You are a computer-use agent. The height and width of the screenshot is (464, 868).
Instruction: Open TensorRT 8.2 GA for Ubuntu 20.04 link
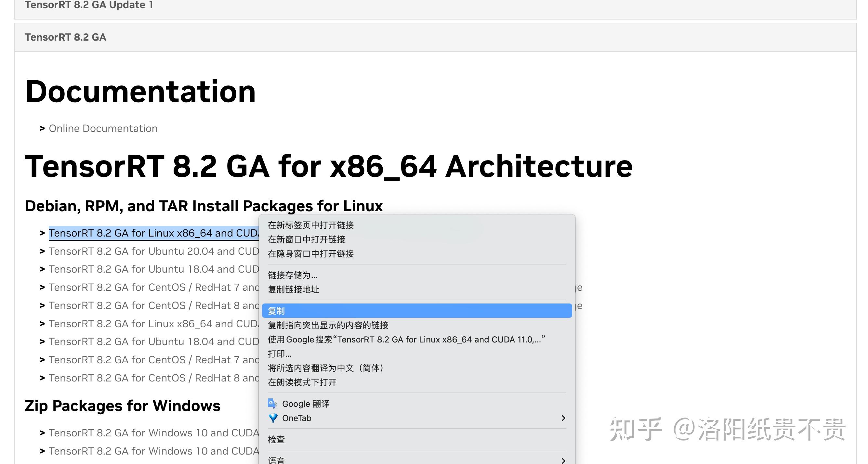pos(154,251)
